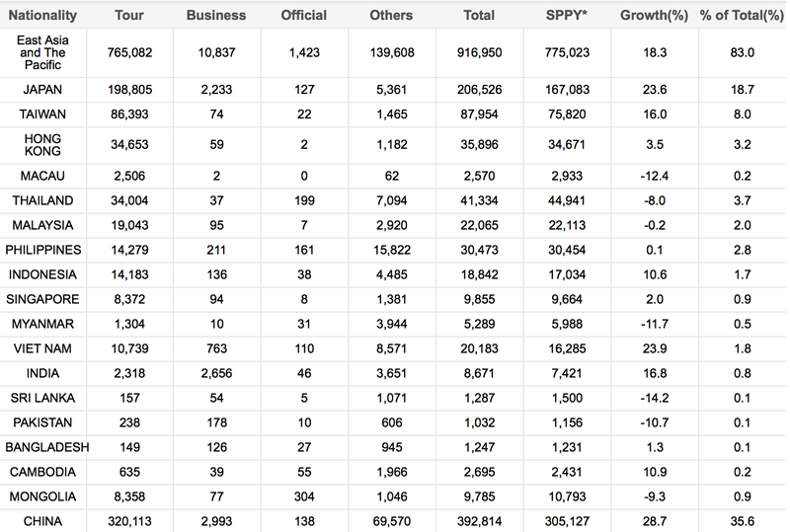
Task: Click the Total column header
Action: click(479, 15)
